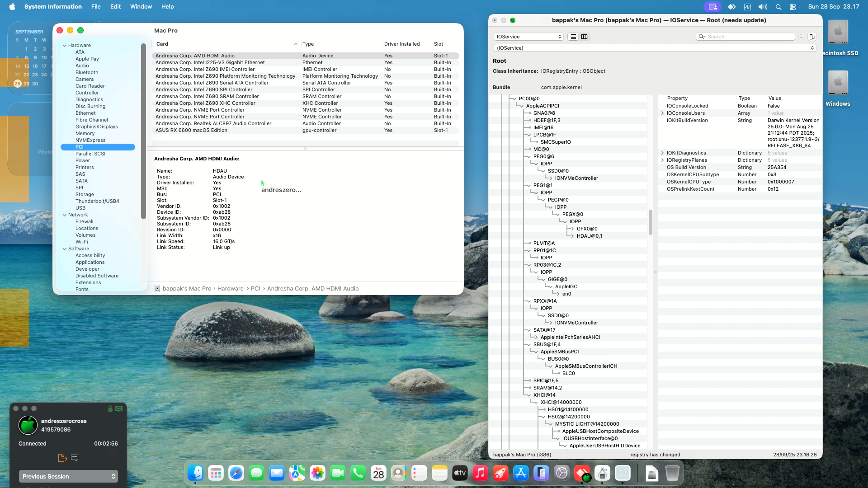The image size is (868, 488).
Task: Open Launchpad from the Dock
Action: [x=216, y=473]
